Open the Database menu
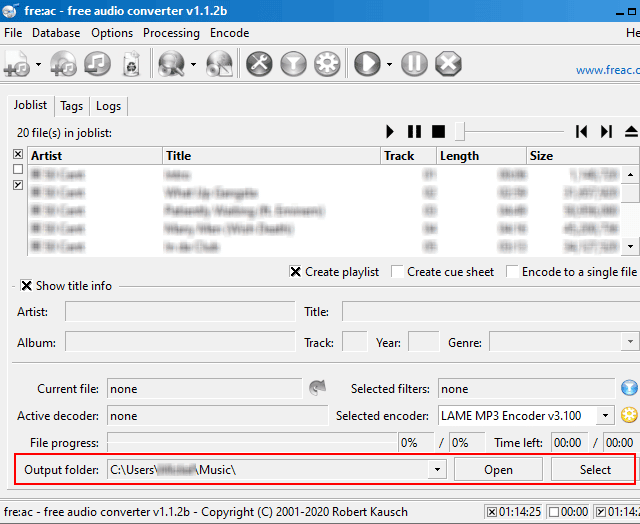Image resolution: width=640 pixels, height=524 pixels. point(56,33)
